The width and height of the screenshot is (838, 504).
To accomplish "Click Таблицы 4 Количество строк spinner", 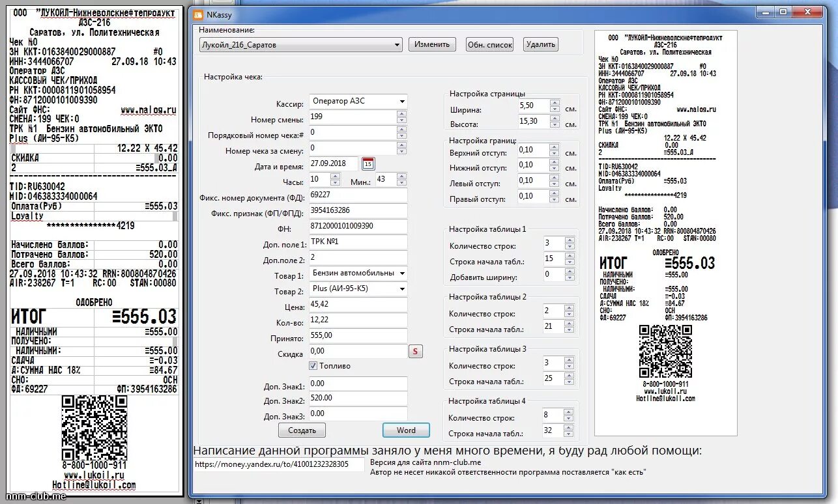I will coord(570,415).
